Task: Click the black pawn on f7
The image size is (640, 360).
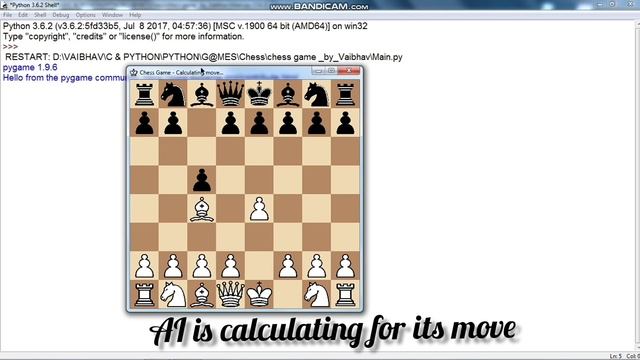Action: [288, 123]
